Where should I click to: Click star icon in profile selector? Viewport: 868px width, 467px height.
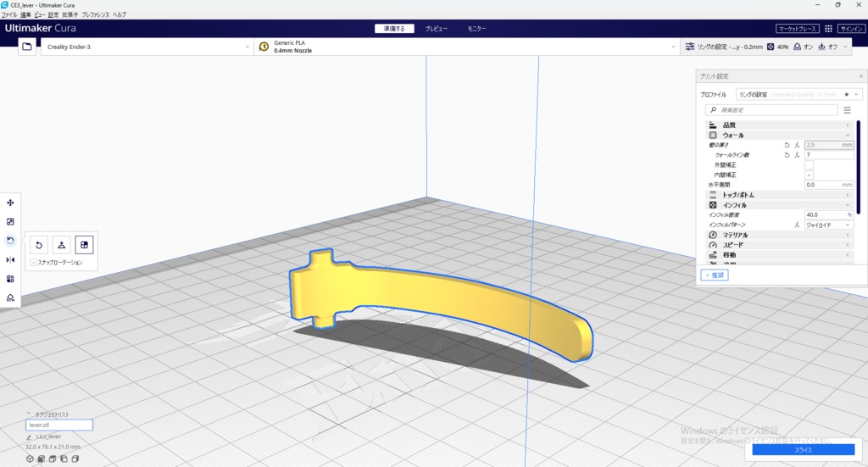coord(847,95)
